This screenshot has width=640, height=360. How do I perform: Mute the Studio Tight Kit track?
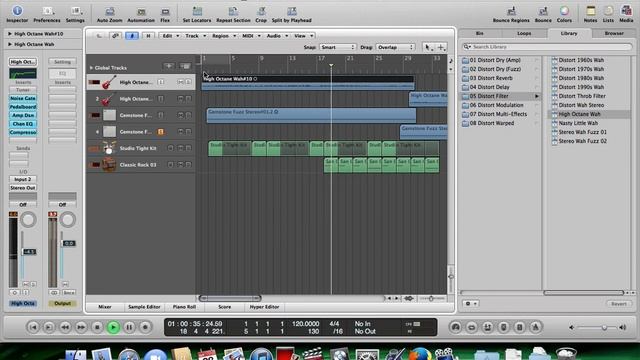pos(180,148)
